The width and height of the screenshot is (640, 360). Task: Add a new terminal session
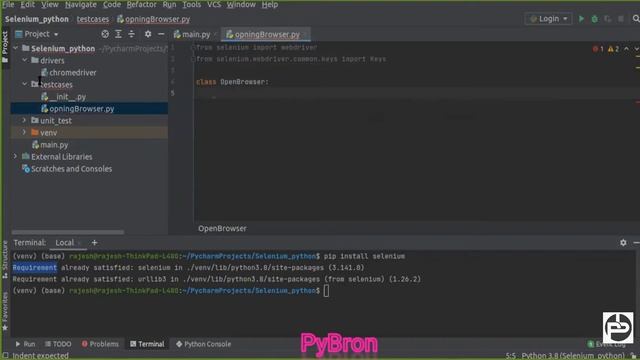click(x=94, y=242)
